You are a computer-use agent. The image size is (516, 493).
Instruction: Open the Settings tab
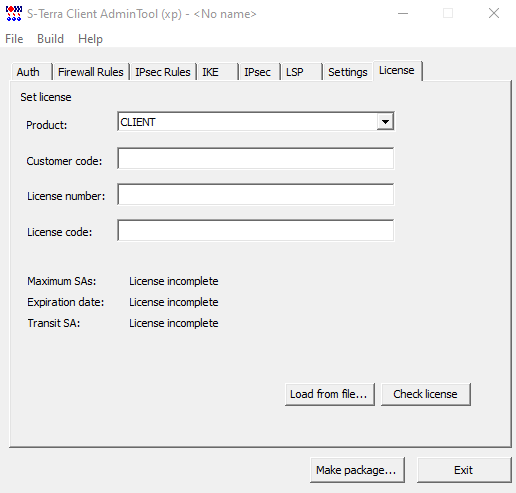(x=348, y=72)
